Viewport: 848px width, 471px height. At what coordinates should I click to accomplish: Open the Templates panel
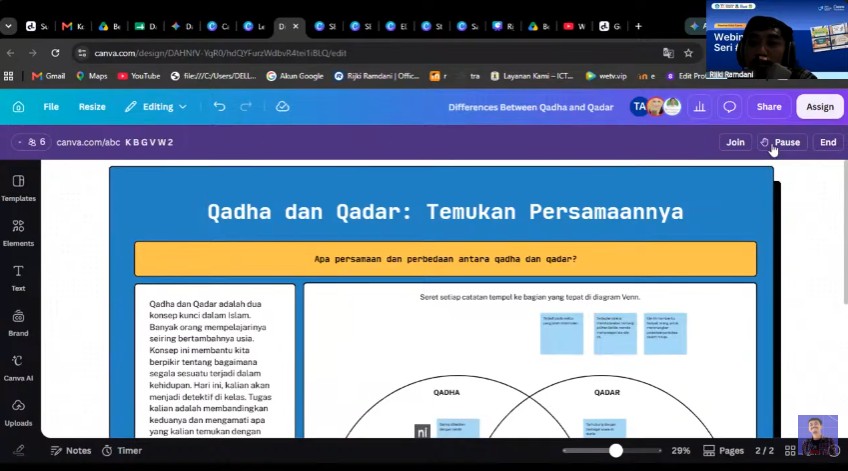[x=18, y=188]
